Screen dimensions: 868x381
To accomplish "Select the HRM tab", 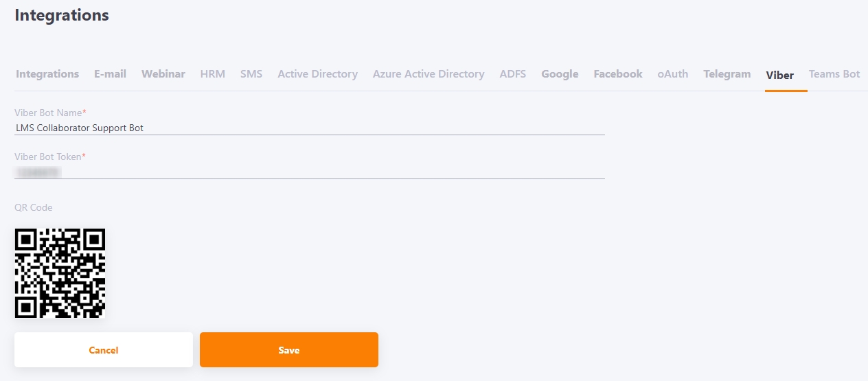I will [213, 74].
